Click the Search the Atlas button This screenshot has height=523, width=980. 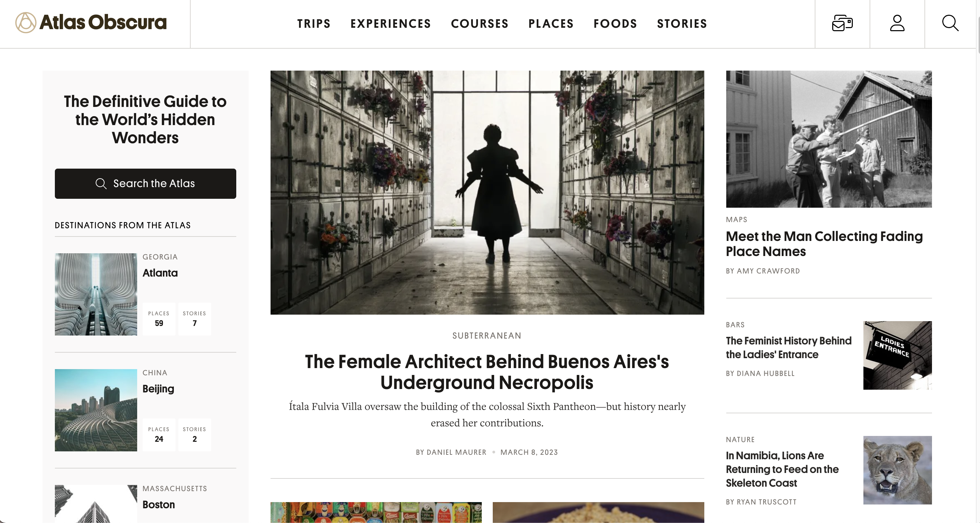click(145, 184)
